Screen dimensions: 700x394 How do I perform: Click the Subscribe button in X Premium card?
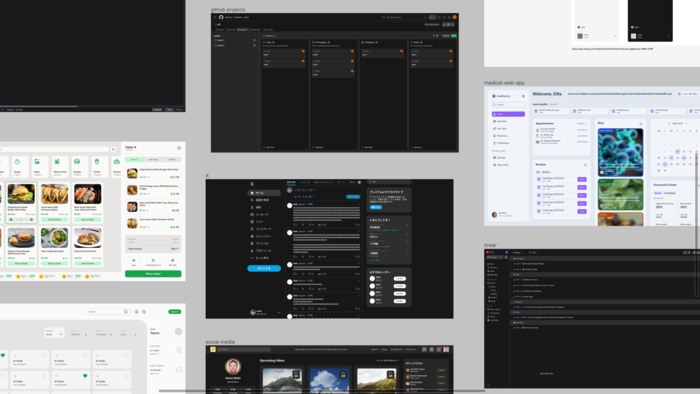pos(376,207)
